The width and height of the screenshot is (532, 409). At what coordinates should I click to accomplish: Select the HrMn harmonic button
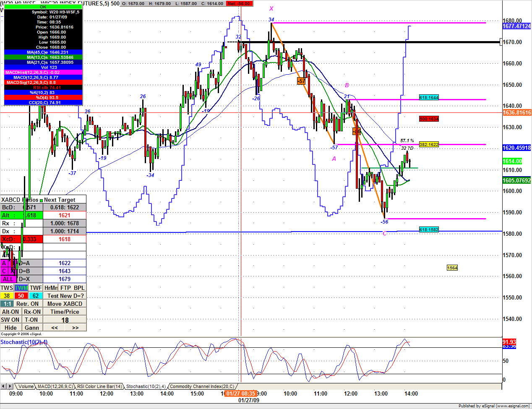tap(51, 288)
